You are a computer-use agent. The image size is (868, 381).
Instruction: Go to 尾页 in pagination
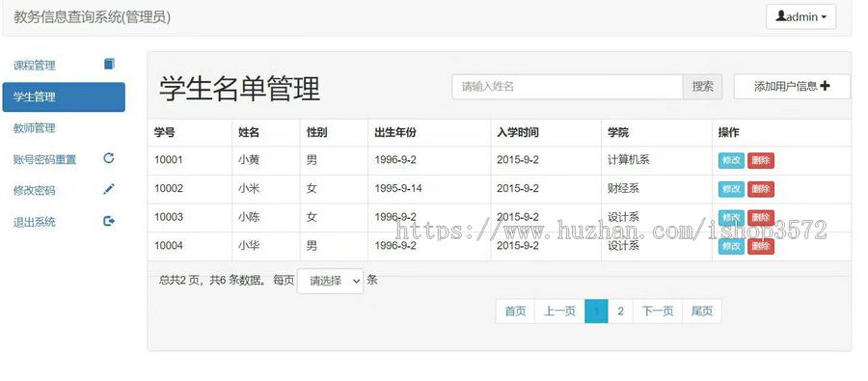[702, 312]
